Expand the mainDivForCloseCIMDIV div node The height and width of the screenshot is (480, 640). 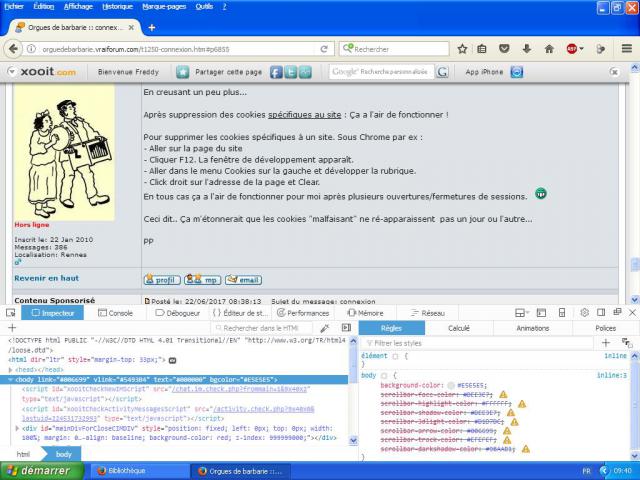pos(17,428)
